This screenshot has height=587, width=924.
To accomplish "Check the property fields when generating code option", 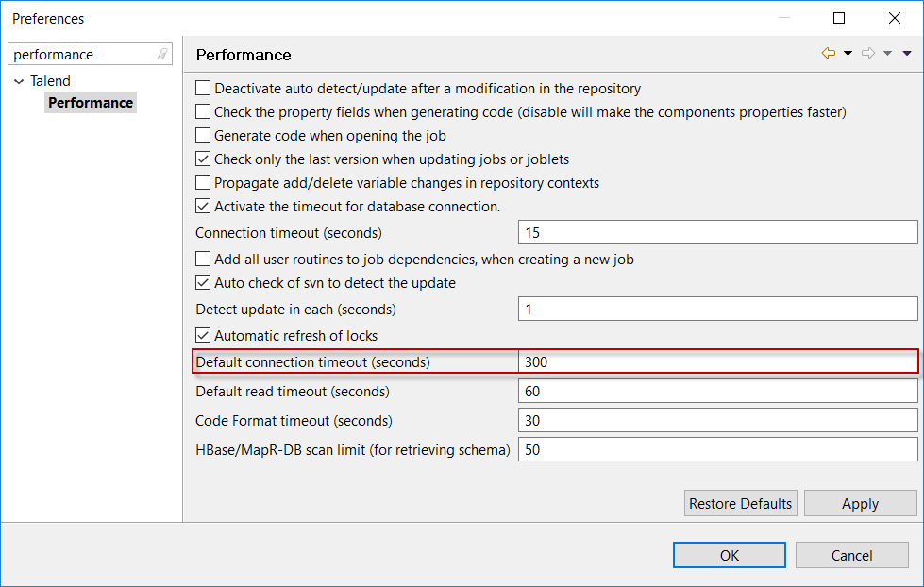I will point(203,111).
